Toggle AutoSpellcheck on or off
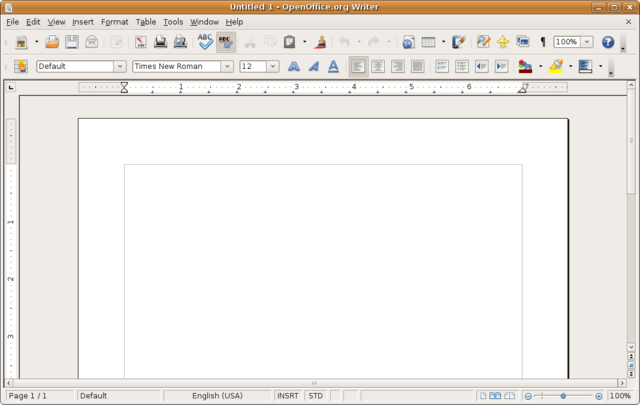 click(226, 42)
